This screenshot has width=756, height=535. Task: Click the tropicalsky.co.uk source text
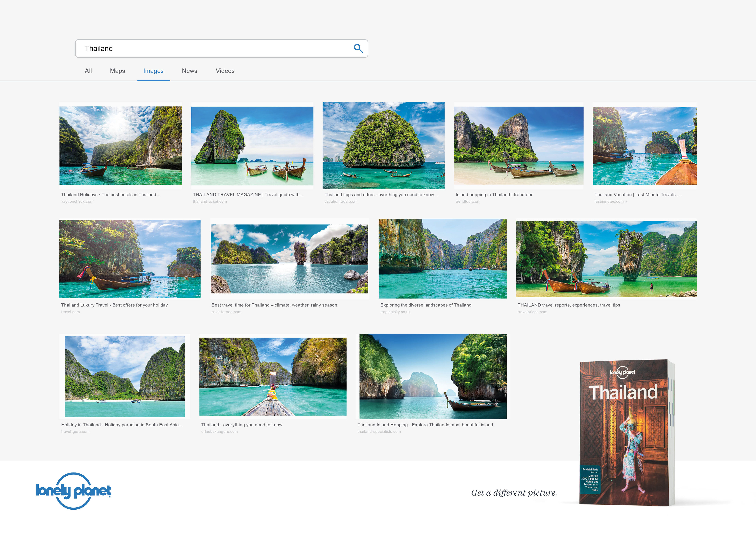[x=395, y=312]
